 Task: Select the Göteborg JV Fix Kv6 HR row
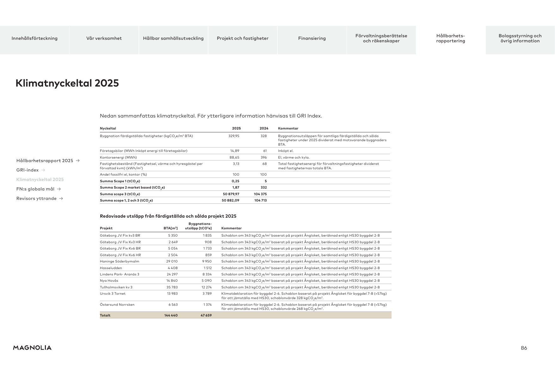click(245, 255)
